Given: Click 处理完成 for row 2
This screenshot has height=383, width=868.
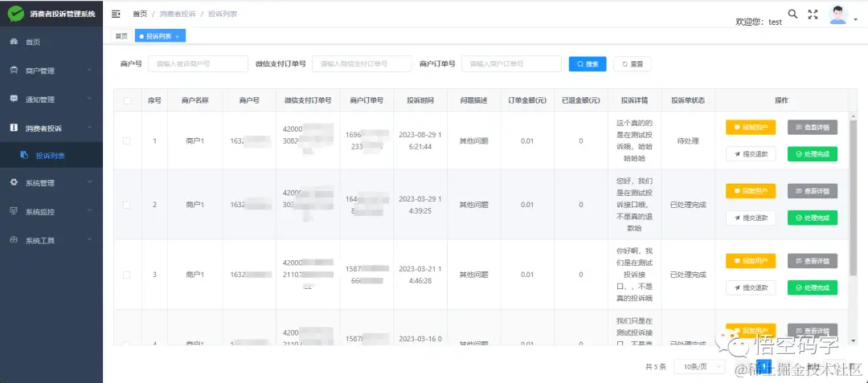Looking at the screenshot, I should point(812,218).
